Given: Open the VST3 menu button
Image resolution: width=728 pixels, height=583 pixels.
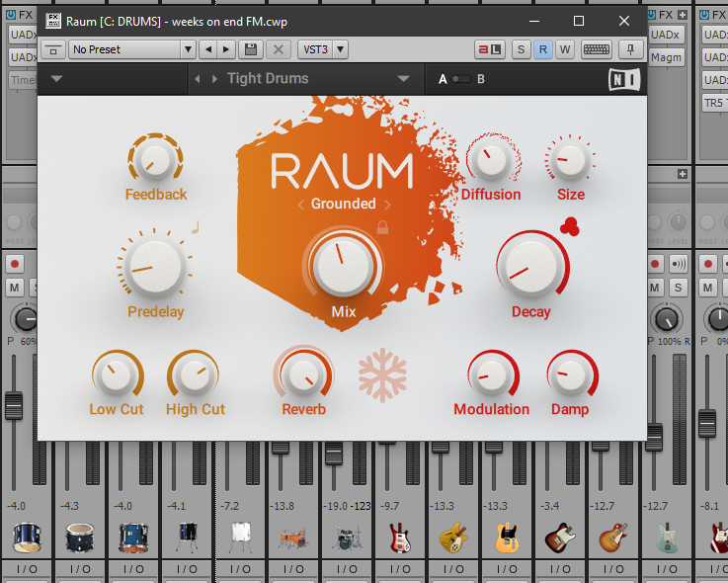Looking at the screenshot, I should click(316, 49).
